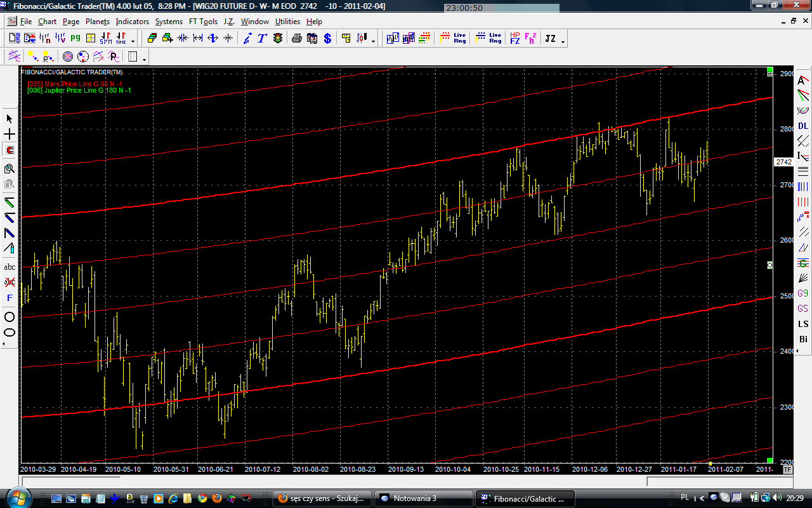
Task: Expand the dropdown arrow beside JZ button
Action: pyautogui.click(x=563, y=41)
